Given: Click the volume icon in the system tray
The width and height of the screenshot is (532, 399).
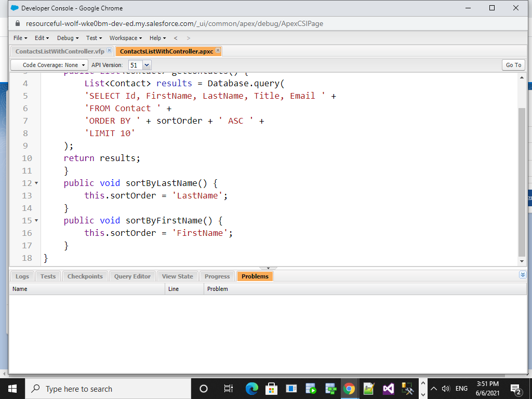Looking at the screenshot, I should [x=445, y=388].
